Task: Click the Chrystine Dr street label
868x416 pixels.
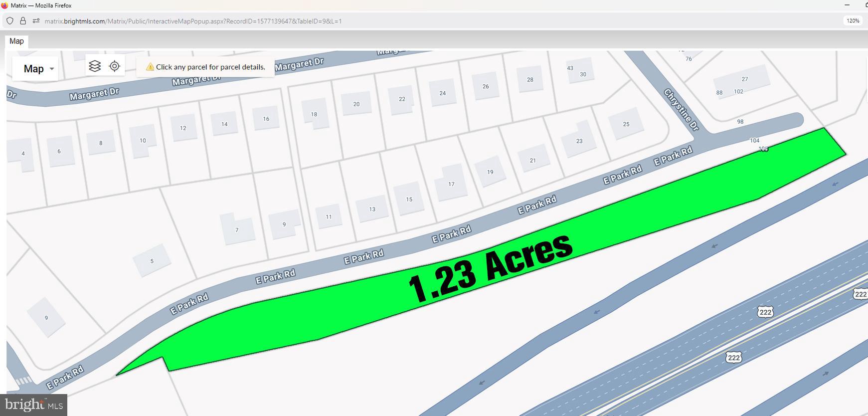Action: [682, 110]
